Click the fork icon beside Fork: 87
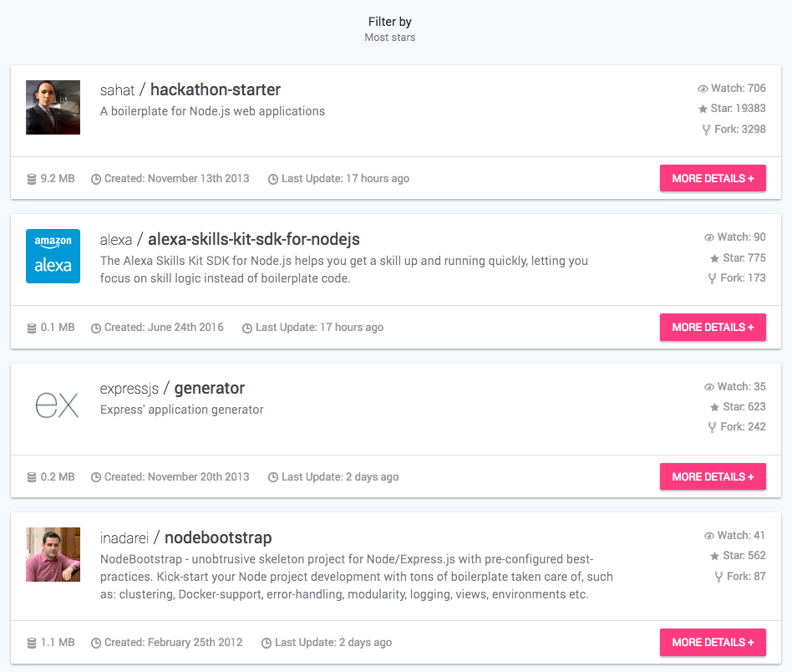The image size is (792, 672). coord(718,577)
